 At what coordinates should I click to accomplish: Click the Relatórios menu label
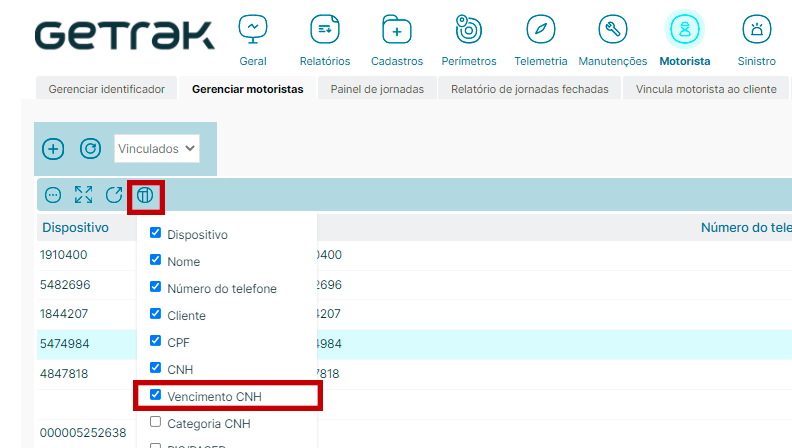coord(325,61)
